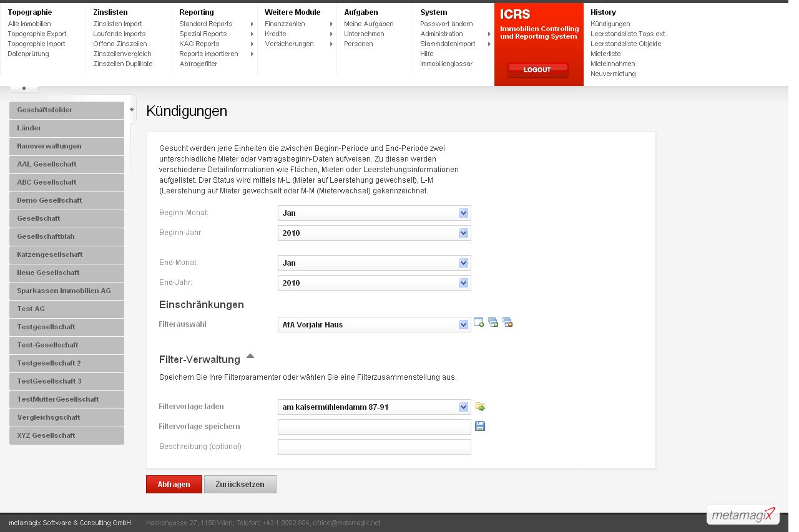Click the Abfragen button
Screen dimensions: 799x532
pyautogui.click(x=174, y=484)
